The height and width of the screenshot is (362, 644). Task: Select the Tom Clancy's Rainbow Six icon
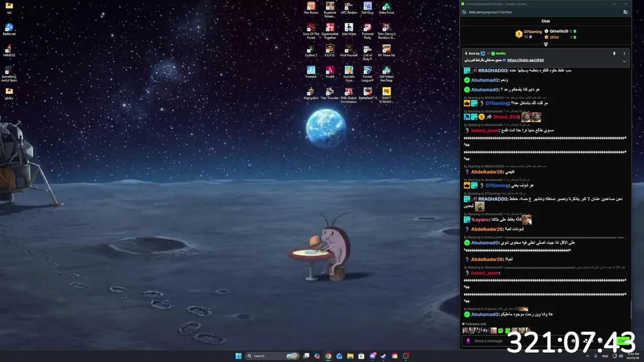(386, 31)
